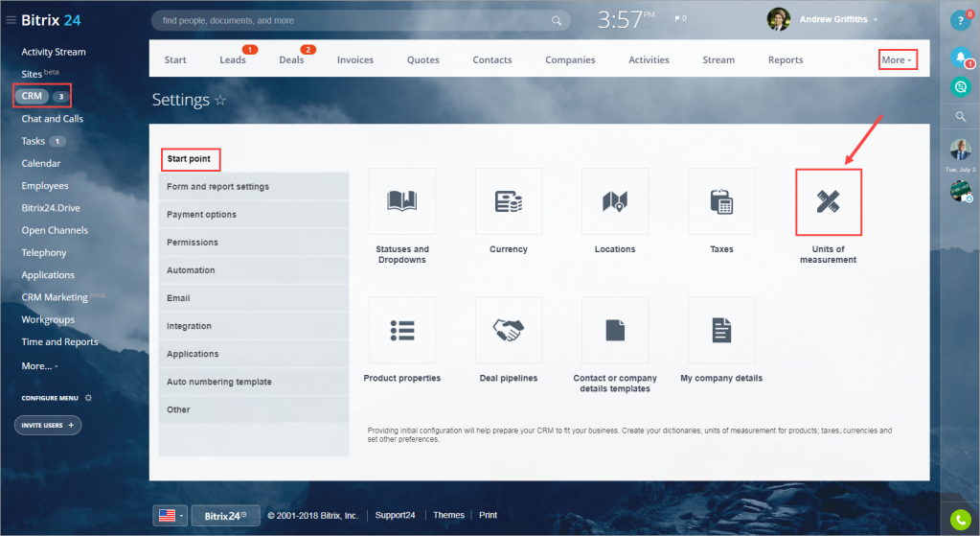Open CRM Marketing in sidebar
Viewport: 980px width, 536px height.
click(55, 297)
